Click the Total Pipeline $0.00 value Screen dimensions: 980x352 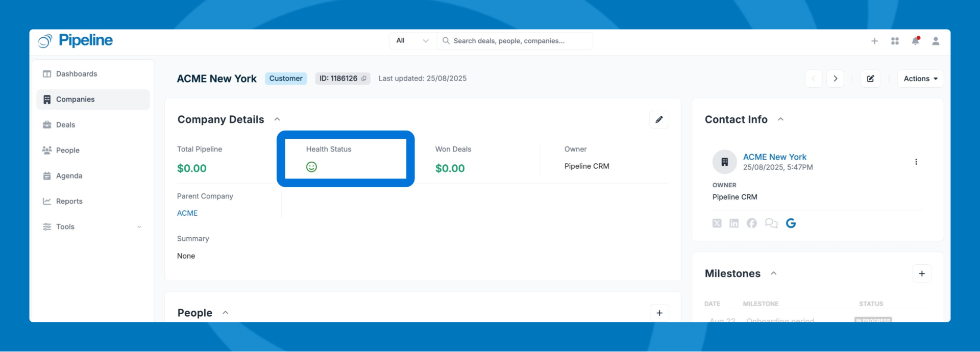click(192, 168)
